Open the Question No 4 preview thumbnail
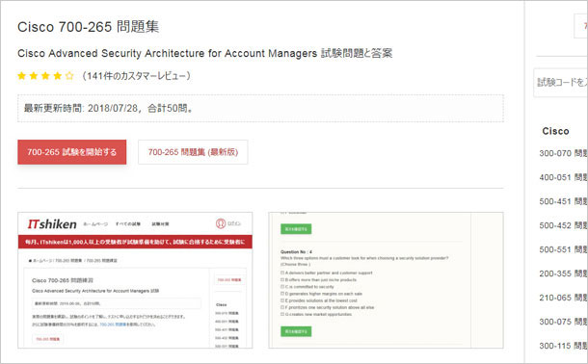This screenshot has height=364, width=588. pos(386,280)
